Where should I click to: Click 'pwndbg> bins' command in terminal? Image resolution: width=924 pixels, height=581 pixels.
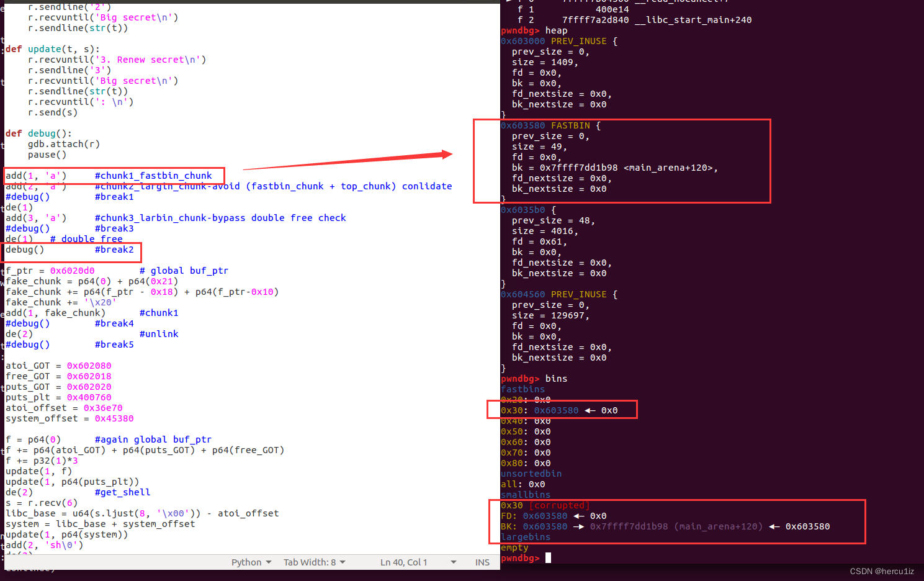[x=534, y=379]
